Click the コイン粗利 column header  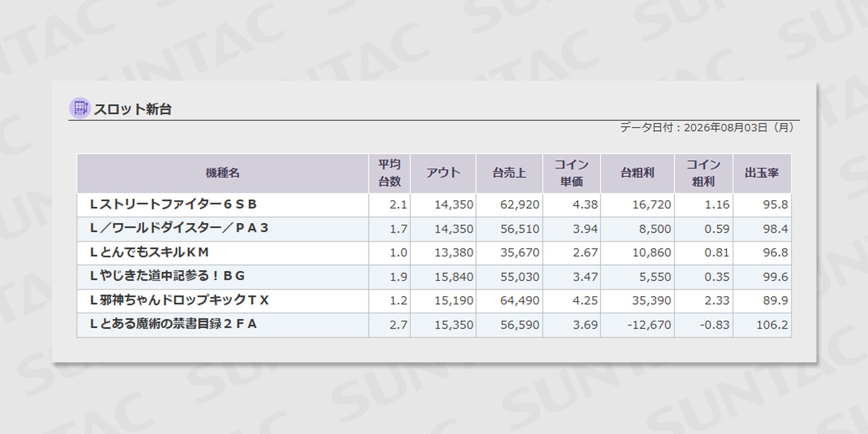pos(704,173)
